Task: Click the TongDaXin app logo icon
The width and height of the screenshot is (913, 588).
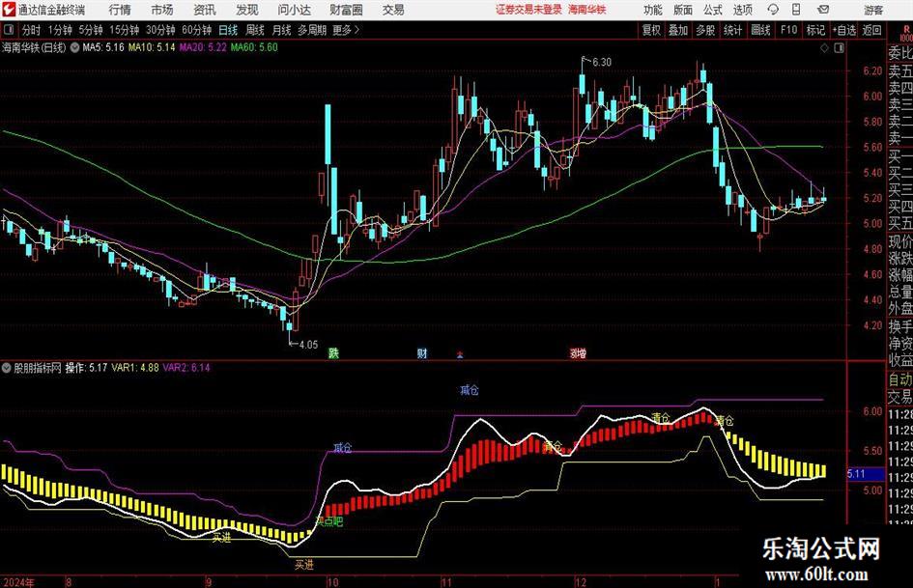Action: pos(8,10)
